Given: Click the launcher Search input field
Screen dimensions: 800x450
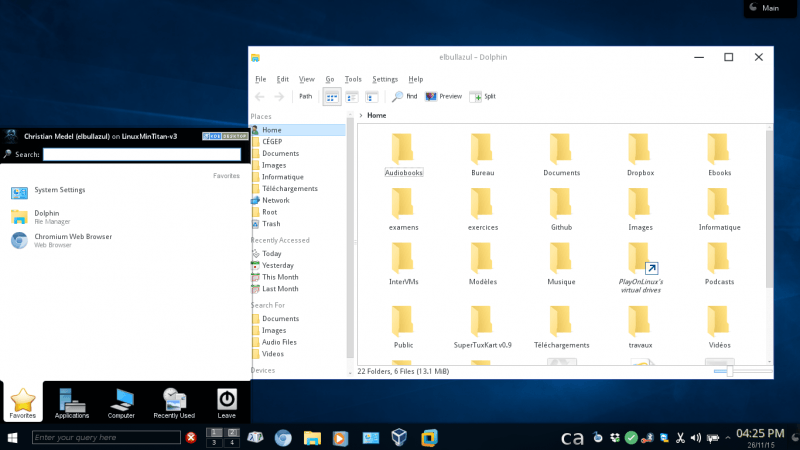Looking at the screenshot, I should (x=141, y=155).
